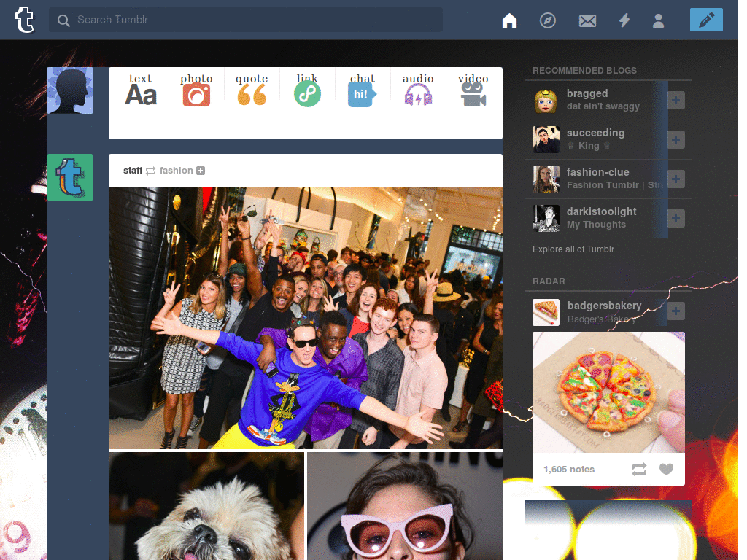Follow fashion with the plus icon

click(201, 171)
